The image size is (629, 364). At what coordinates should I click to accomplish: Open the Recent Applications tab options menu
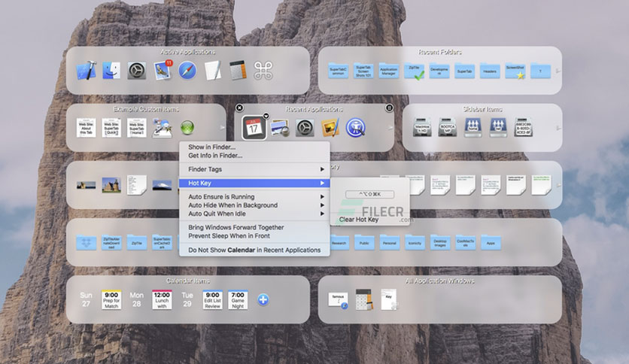389,108
